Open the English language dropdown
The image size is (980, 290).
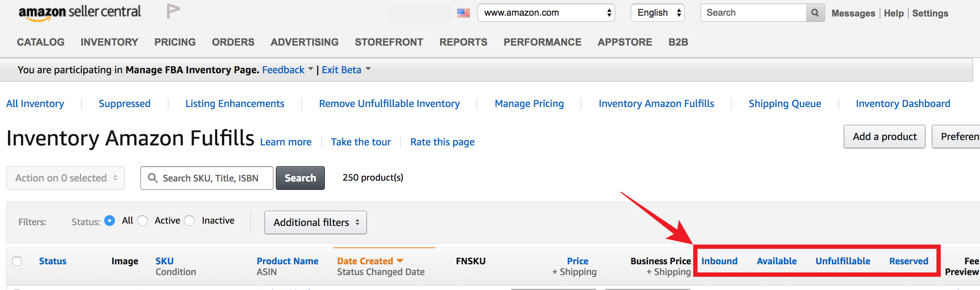[x=657, y=13]
